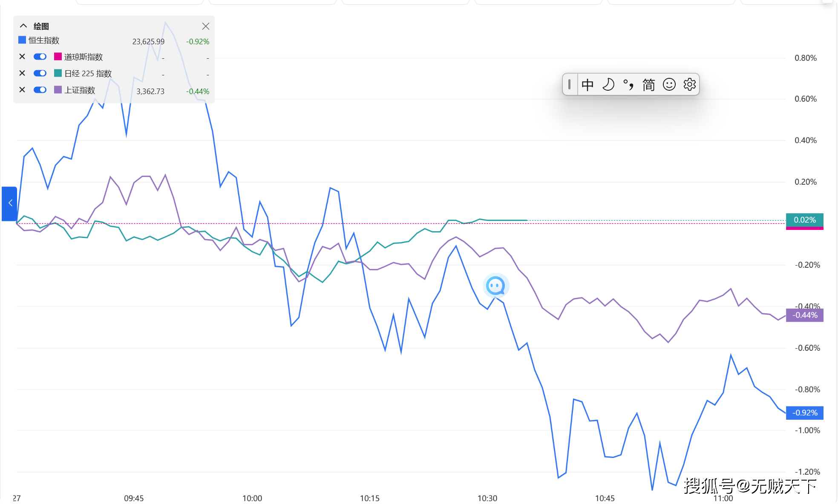Close the 绘图 legend panel
Screen dimensions: 838x504
click(206, 26)
